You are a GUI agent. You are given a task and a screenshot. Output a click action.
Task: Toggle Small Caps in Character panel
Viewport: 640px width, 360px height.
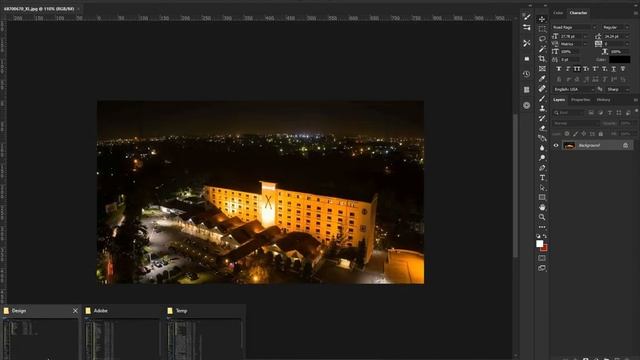tap(586, 69)
